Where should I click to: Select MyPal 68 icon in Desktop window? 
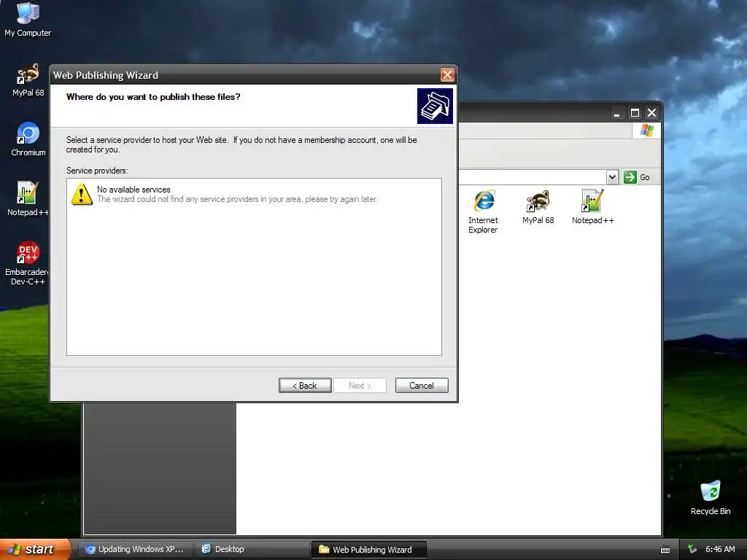(x=538, y=207)
